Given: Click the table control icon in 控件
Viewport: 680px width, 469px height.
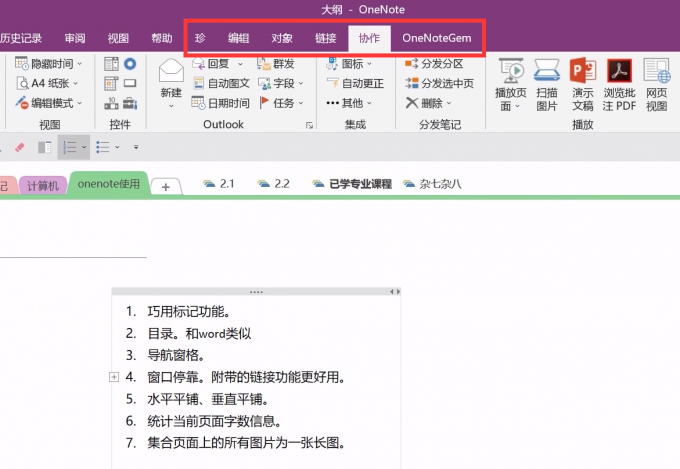Looking at the screenshot, I should (111, 64).
